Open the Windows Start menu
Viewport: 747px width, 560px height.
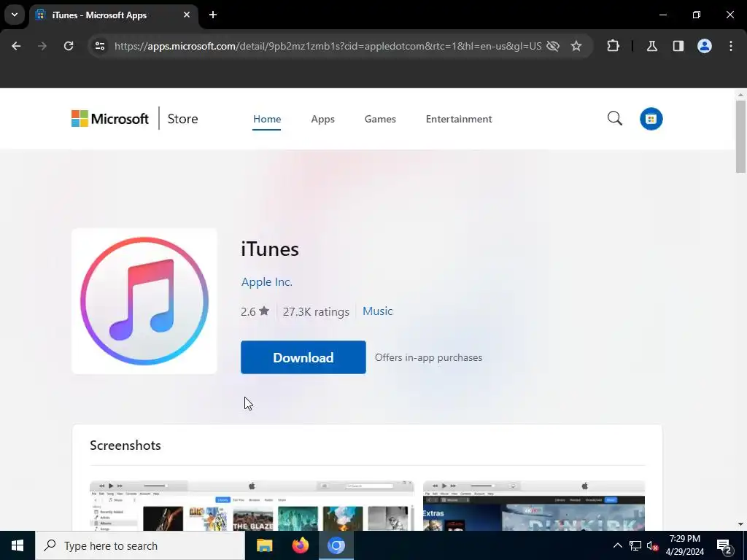coord(18,545)
